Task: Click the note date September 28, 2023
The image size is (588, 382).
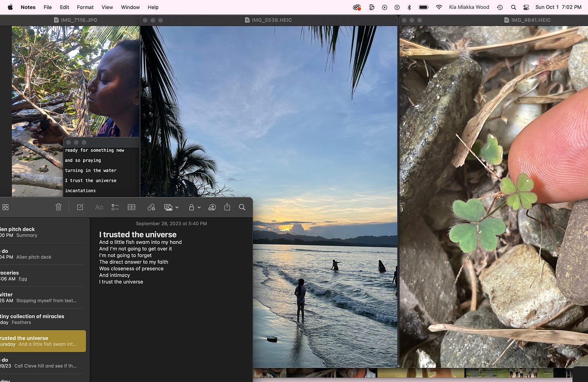Action: coord(171,223)
